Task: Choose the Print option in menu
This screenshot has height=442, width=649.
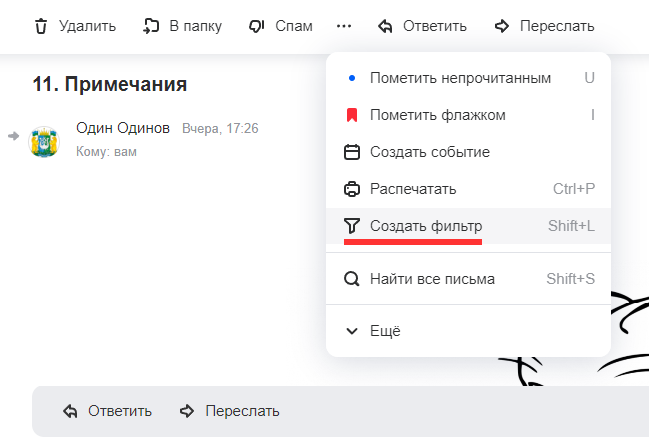Action: [413, 188]
